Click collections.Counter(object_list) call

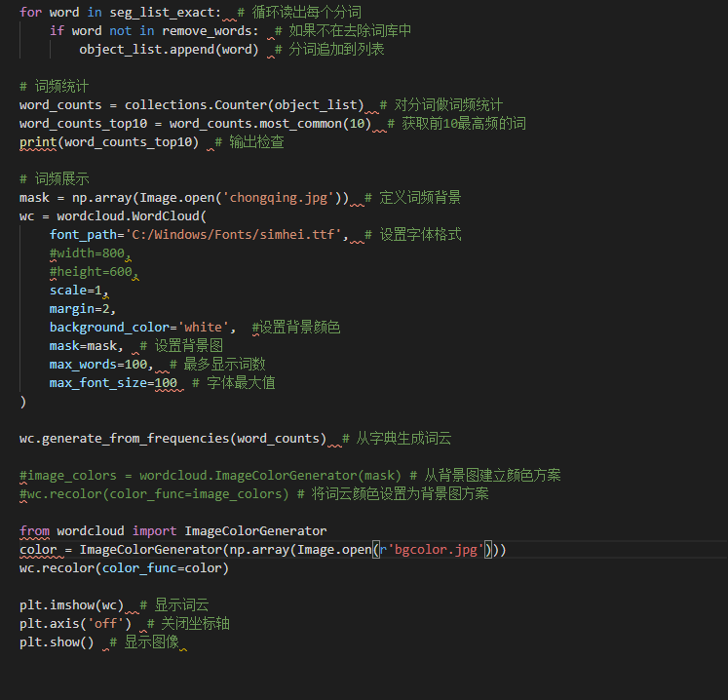[x=245, y=105]
